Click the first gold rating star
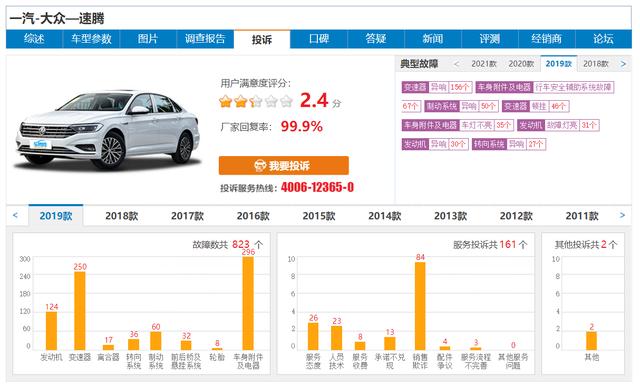This screenshot has width=640, height=386. click(225, 101)
